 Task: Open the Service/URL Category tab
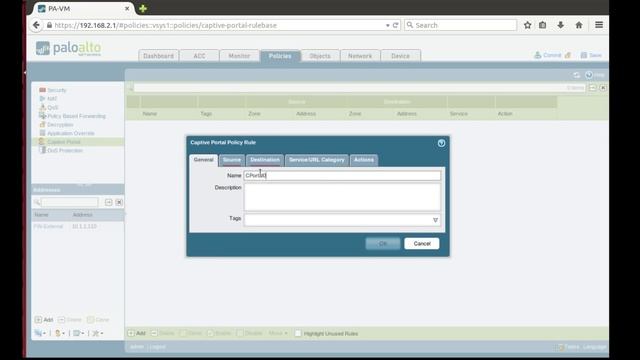tap(317, 160)
